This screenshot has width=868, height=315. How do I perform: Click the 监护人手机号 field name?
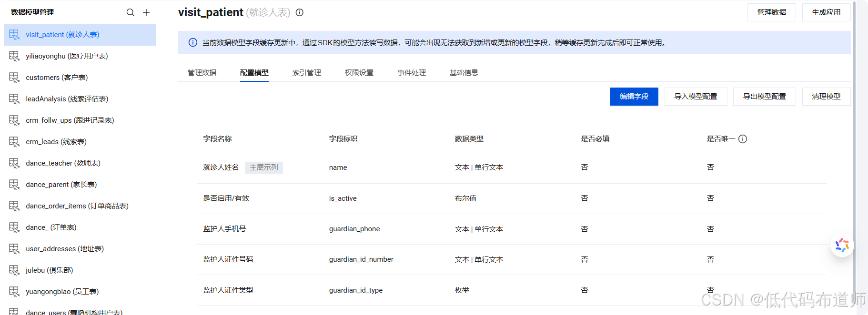(x=225, y=229)
